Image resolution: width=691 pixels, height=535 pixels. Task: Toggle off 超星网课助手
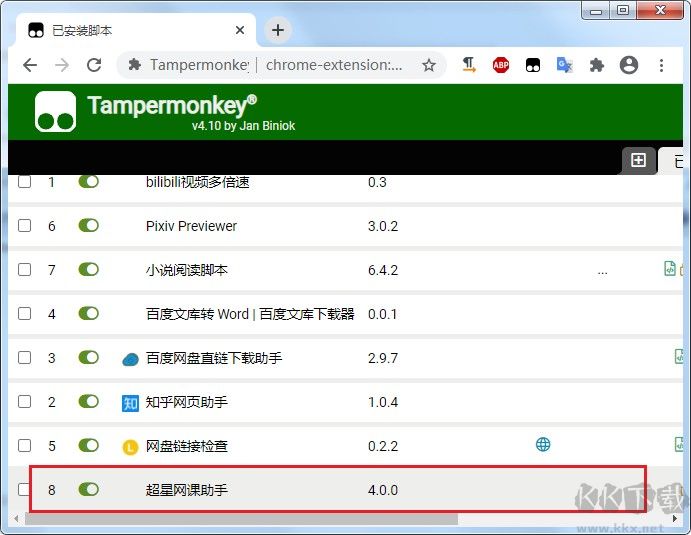click(x=89, y=489)
